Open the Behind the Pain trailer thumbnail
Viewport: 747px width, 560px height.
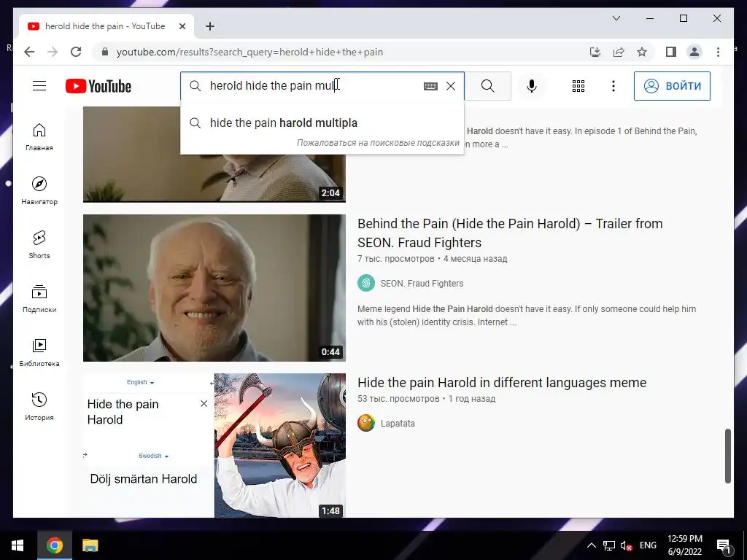tap(214, 287)
